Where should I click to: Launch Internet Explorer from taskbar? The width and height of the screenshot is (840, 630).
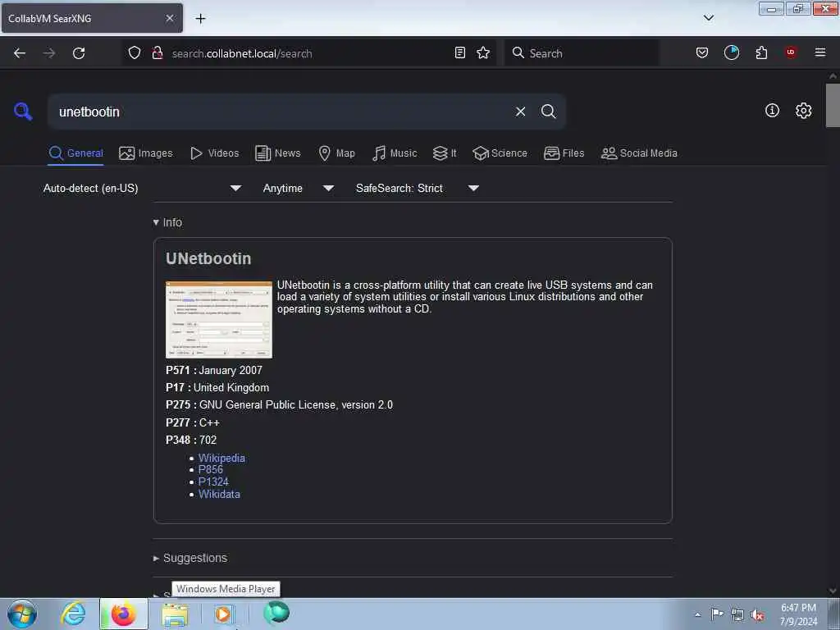[x=73, y=614]
